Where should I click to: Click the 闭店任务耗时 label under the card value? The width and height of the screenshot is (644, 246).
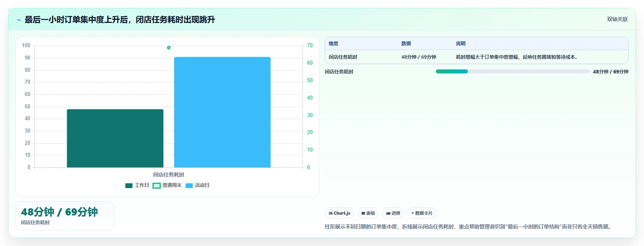pos(35,223)
